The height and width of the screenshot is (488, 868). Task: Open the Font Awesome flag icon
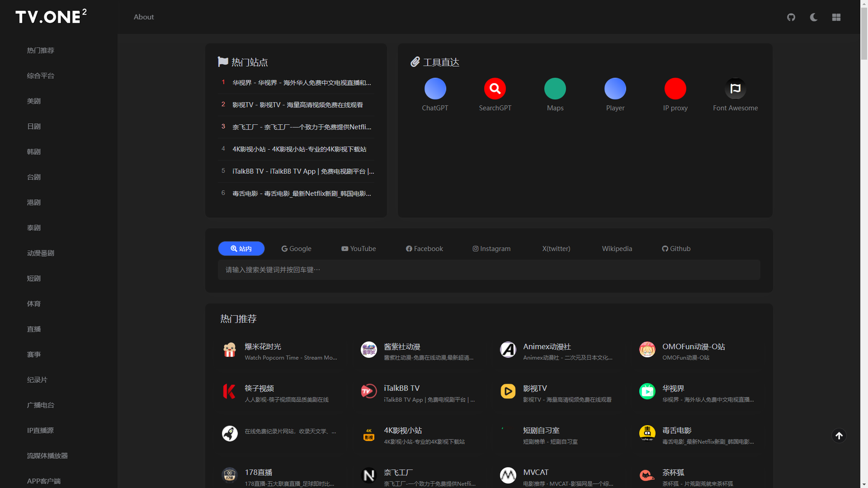point(736,88)
